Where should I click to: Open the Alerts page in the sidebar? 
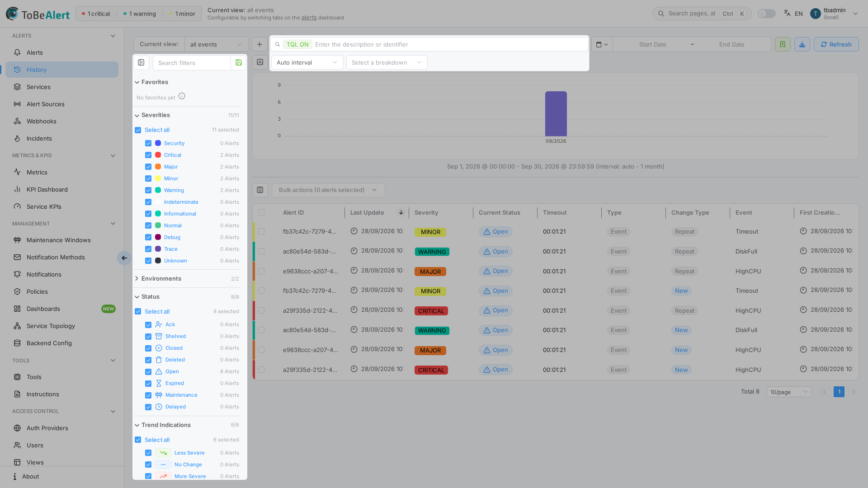tap(62, 52)
